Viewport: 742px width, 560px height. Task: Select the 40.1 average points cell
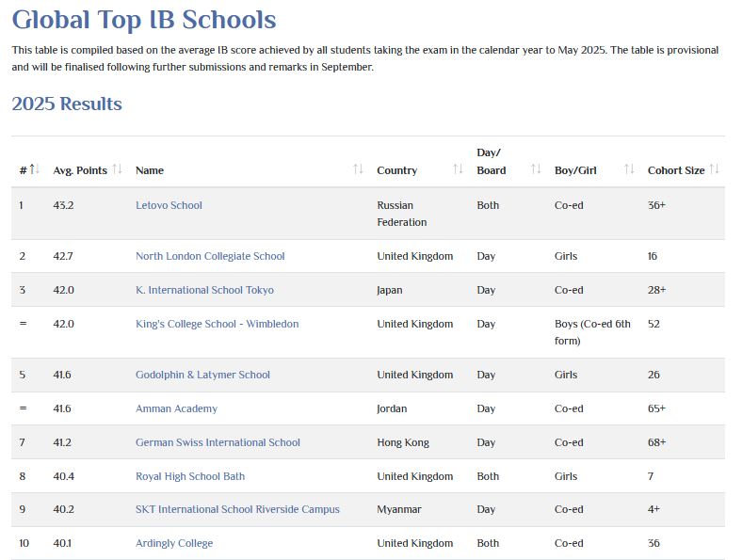62,543
